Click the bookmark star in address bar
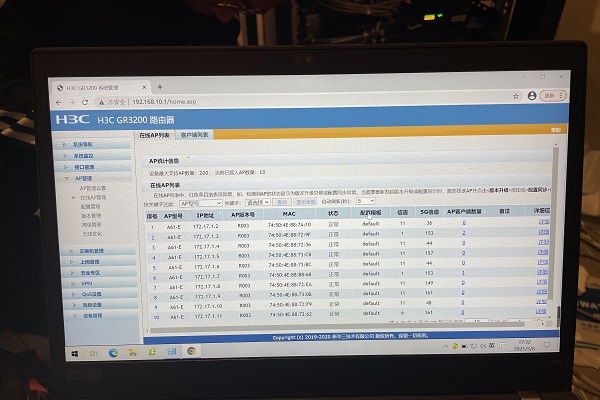 tap(516, 96)
